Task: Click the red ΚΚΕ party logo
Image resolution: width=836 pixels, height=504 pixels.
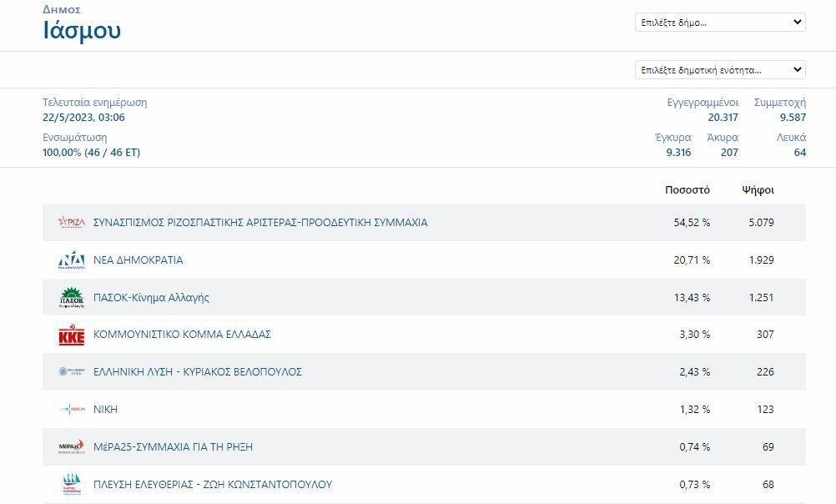Action: pos(72,335)
